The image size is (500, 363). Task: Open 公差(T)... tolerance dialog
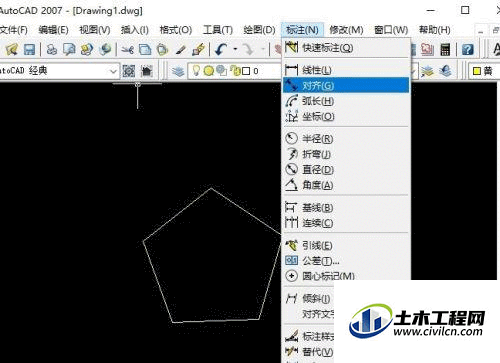(x=346, y=261)
